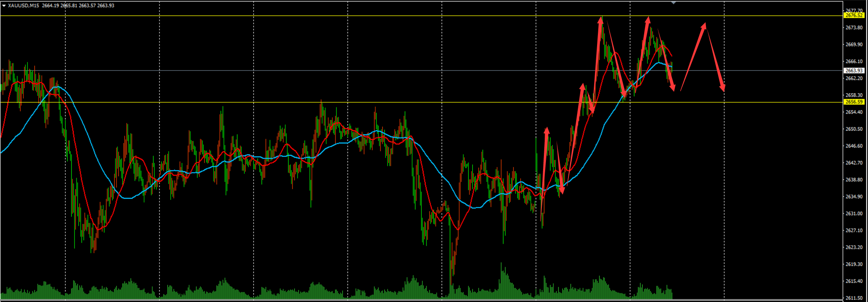Select the lower yellow horizontal line
Viewport: 868px width, 302px height.
click(x=422, y=102)
